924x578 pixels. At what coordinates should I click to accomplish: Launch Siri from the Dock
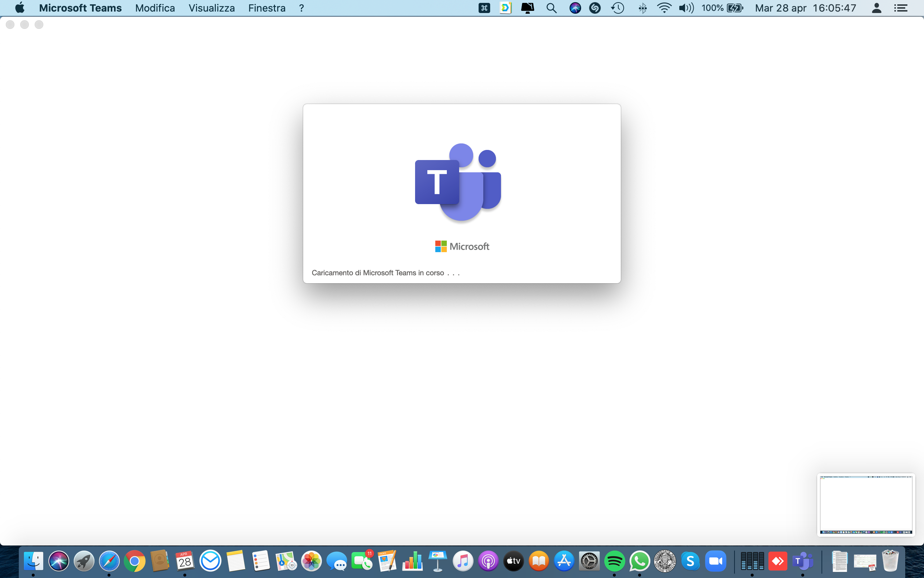tap(58, 561)
